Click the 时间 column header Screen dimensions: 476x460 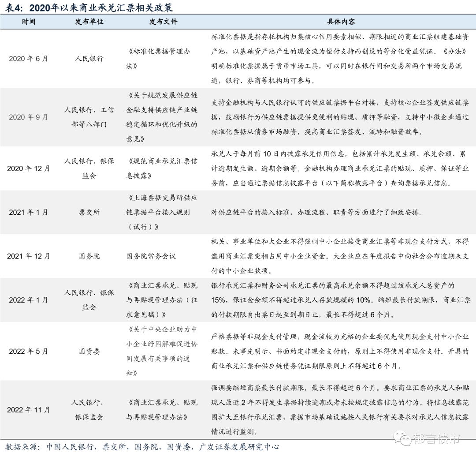tap(29, 22)
